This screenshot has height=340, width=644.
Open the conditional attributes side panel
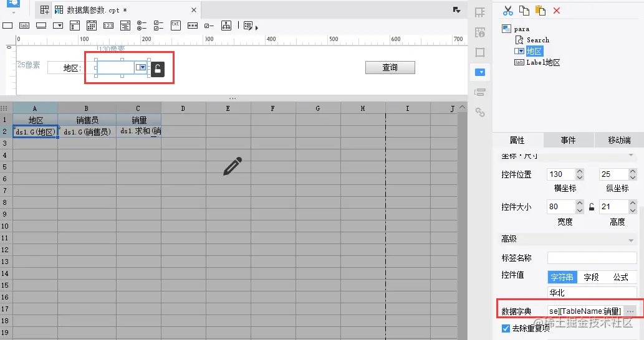point(479,92)
